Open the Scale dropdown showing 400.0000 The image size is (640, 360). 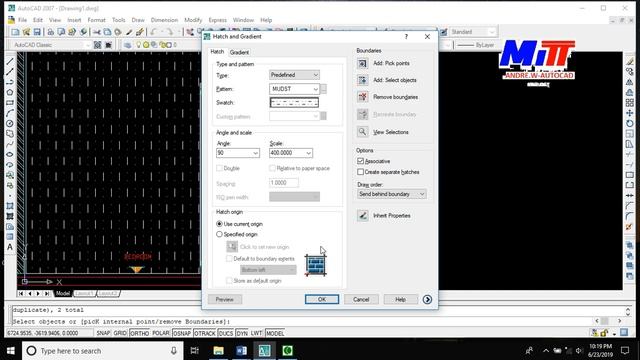291,153
